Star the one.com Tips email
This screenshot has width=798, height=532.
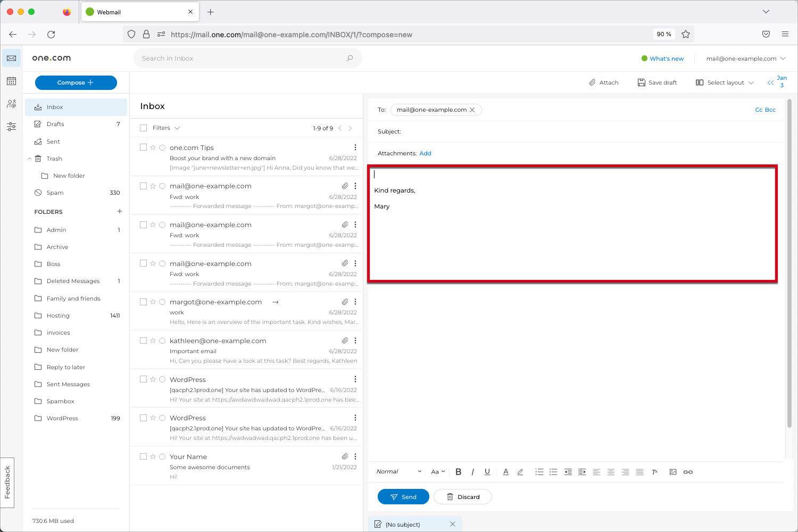153,147
